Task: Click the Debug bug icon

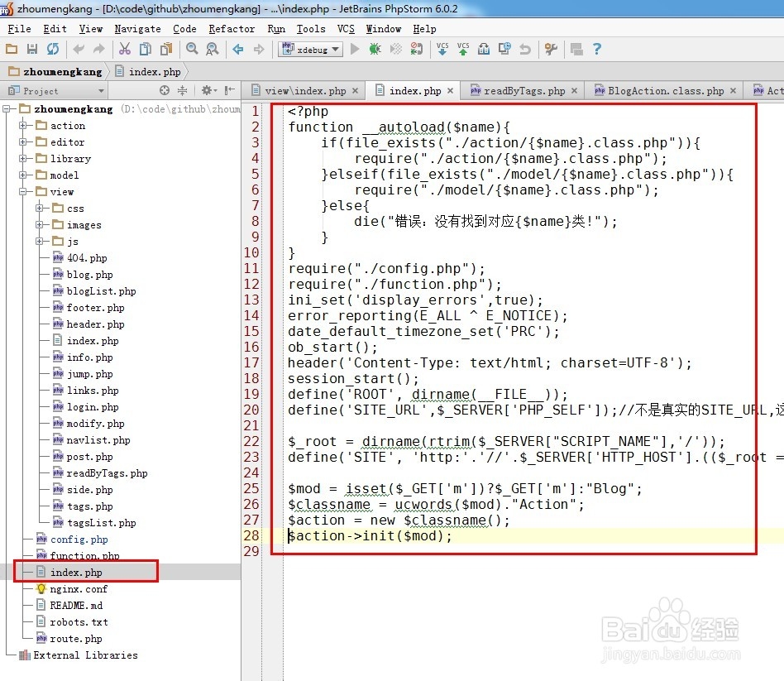Action: [375, 49]
